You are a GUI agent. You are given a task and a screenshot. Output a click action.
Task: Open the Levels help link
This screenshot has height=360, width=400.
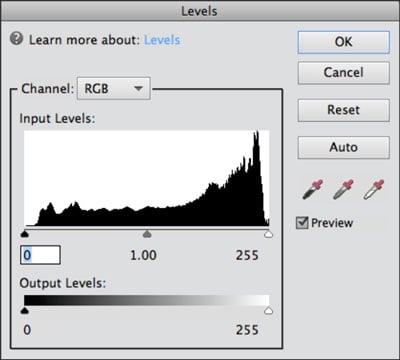[162, 40]
